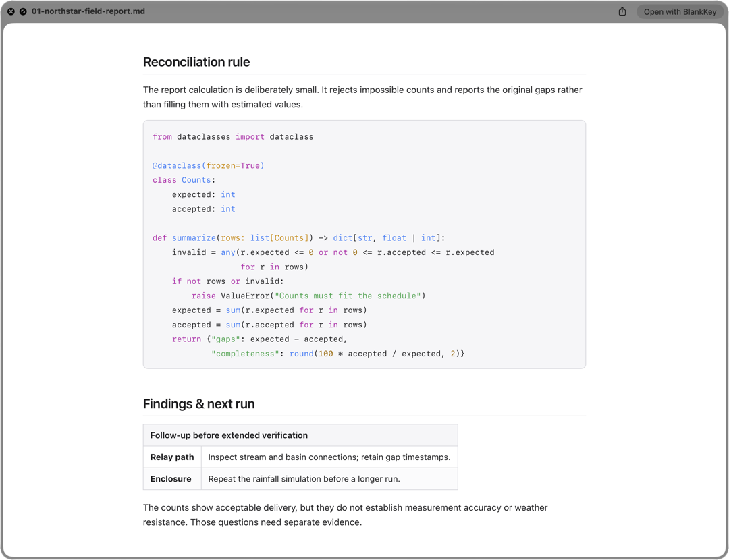Close the Quick Look preview window

click(x=11, y=11)
